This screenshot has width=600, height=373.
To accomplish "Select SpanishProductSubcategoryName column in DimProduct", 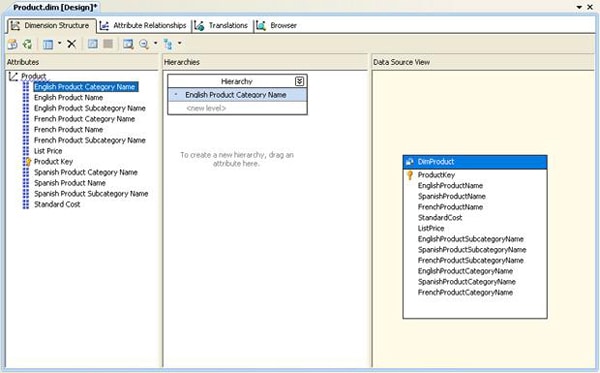I will [x=472, y=250].
